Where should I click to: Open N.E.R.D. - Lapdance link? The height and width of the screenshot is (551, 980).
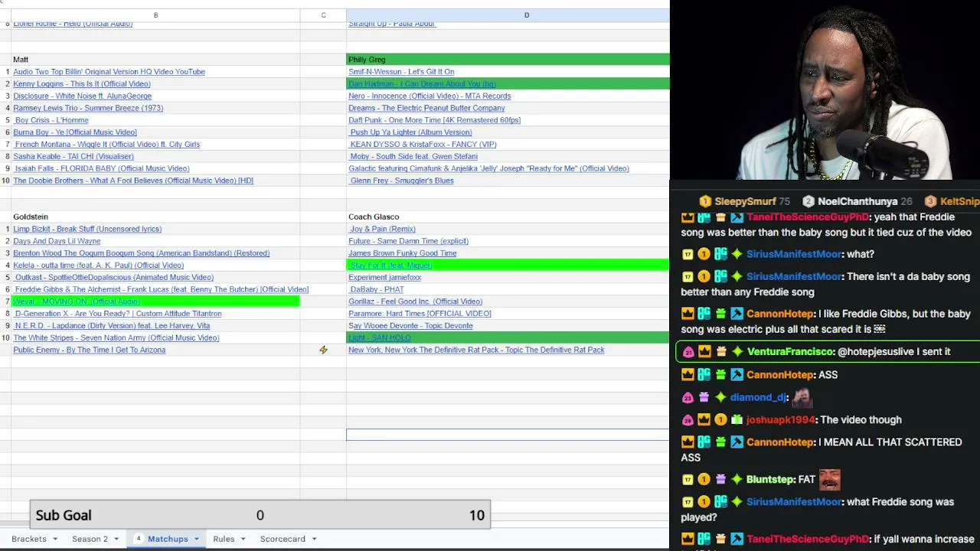(112, 326)
